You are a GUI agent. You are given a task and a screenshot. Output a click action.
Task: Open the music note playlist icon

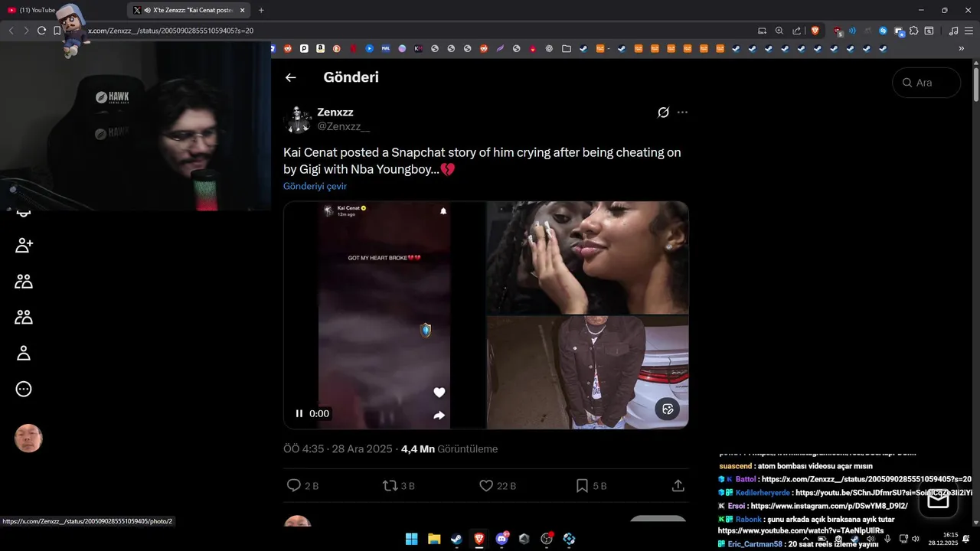click(953, 31)
